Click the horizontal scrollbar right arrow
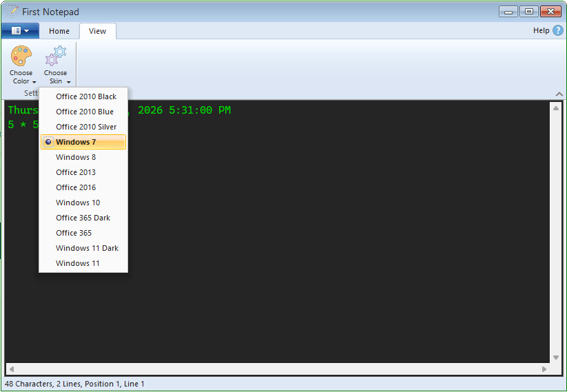Image resolution: width=567 pixels, height=392 pixels. [544, 369]
